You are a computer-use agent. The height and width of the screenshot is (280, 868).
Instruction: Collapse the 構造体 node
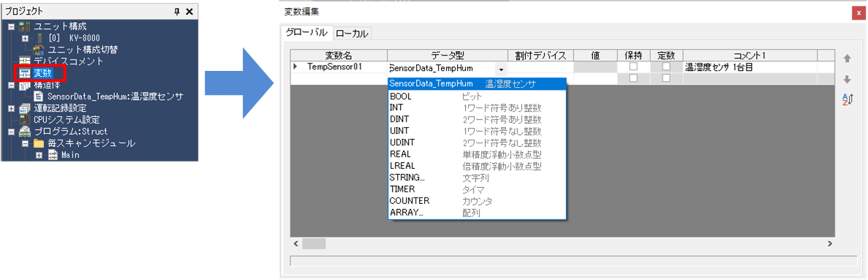[10, 86]
